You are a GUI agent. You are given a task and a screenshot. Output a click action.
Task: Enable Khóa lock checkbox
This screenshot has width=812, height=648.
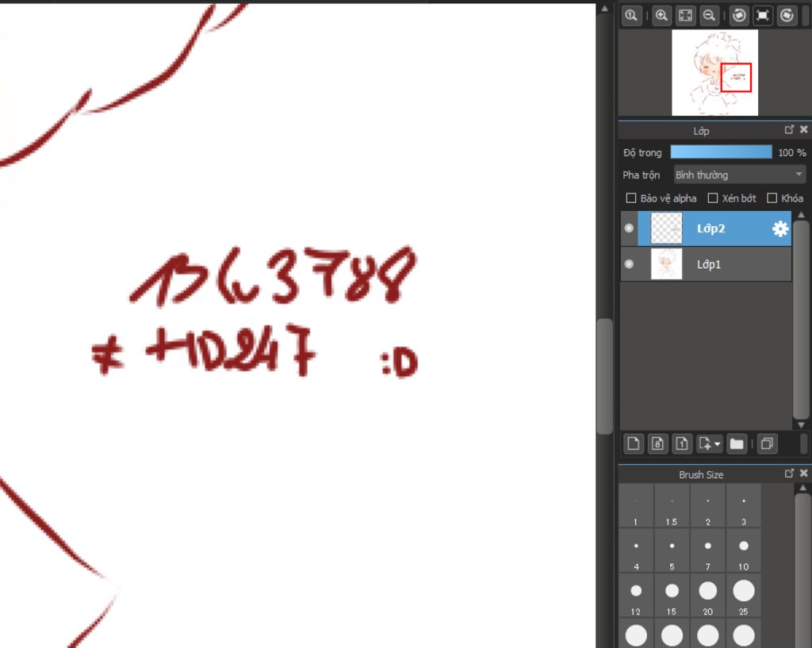pyautogui.click(x=772, y=198)
